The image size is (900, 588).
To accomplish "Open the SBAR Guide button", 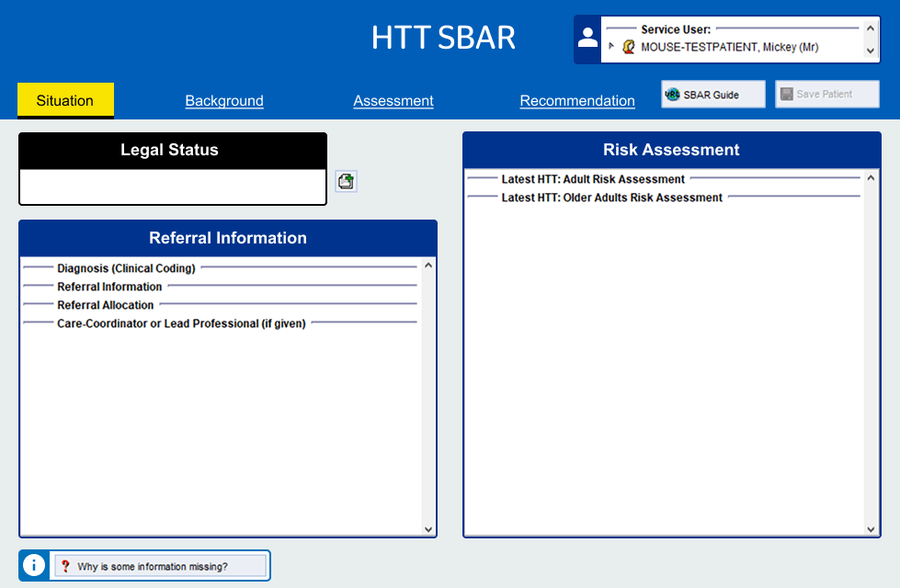I will coord(712,94).
